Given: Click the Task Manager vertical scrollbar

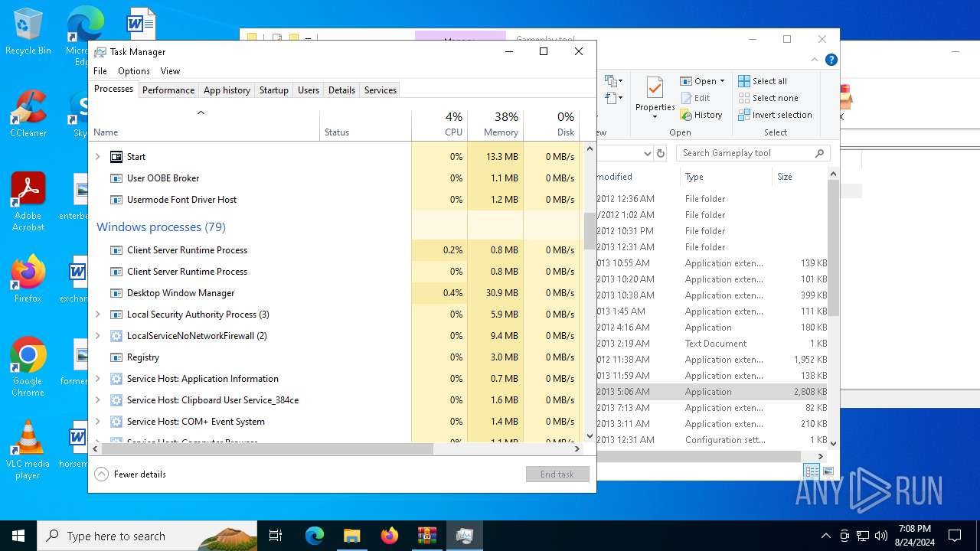Looking at the screenshot, I should 590,231.
